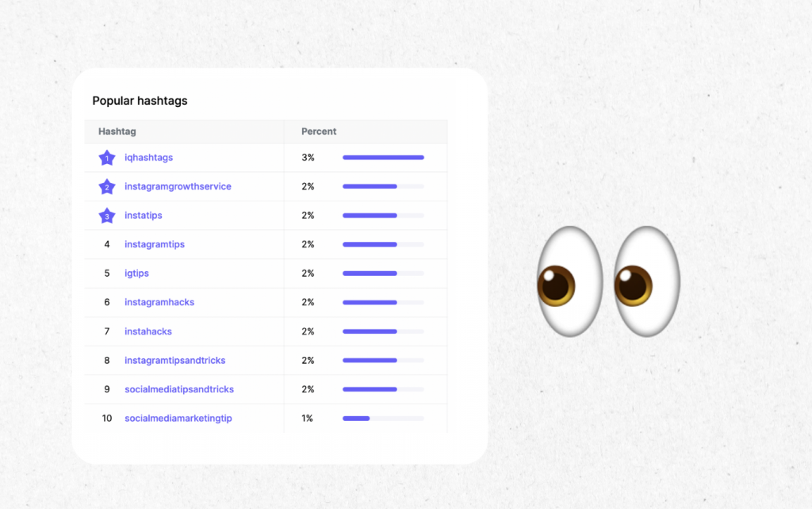Select the number 2 star rank badge
812x509 pixels.
106,186
